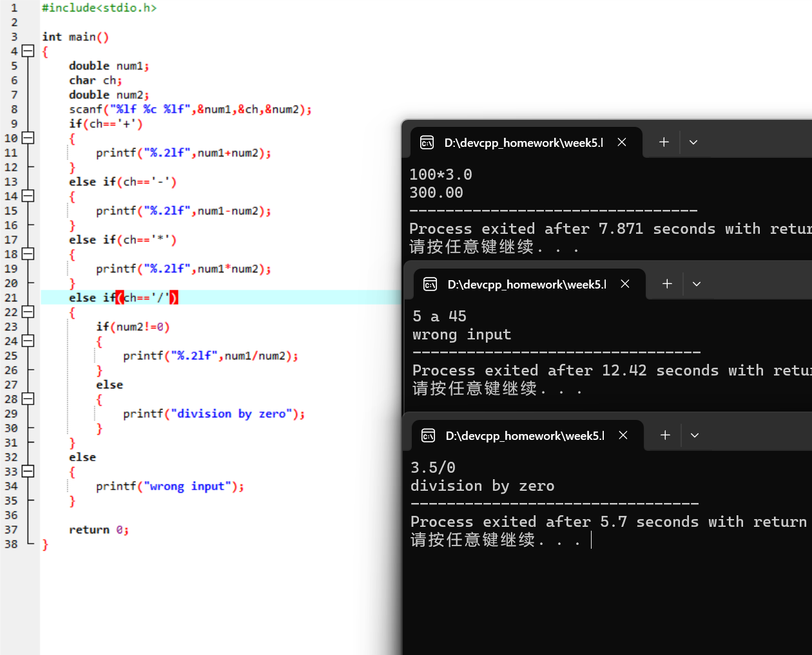Click "Process exited after 5.7 seconds" line
The image size is (812, 655).
[x=609, y=522]
